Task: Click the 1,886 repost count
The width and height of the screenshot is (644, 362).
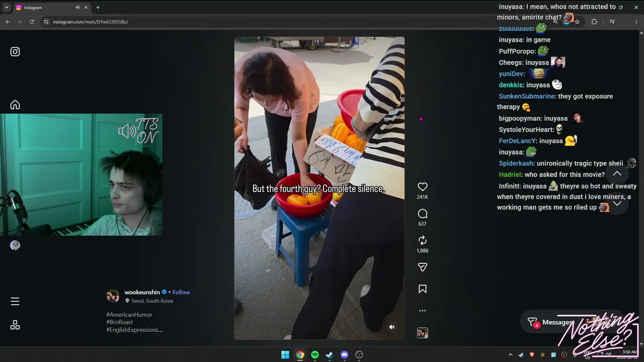Action: (423, 250)
